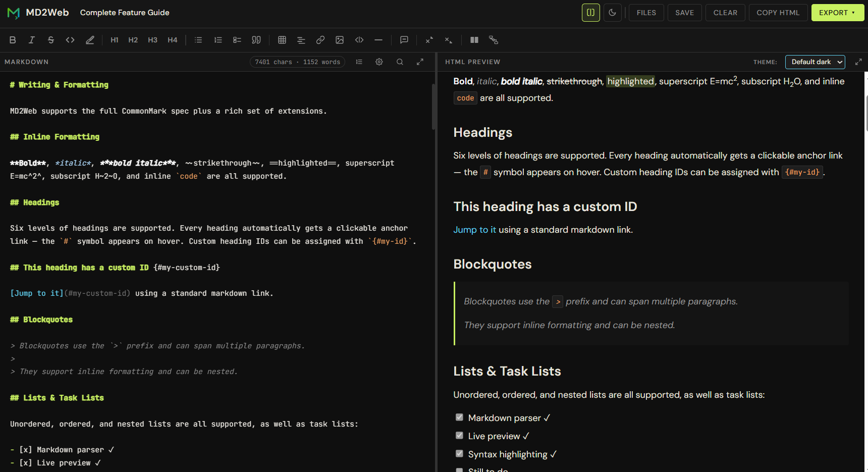This screenshot has height=472, width=868.
Task: Expand the HTML preview to fullscreen
Action: coord(858,61)
